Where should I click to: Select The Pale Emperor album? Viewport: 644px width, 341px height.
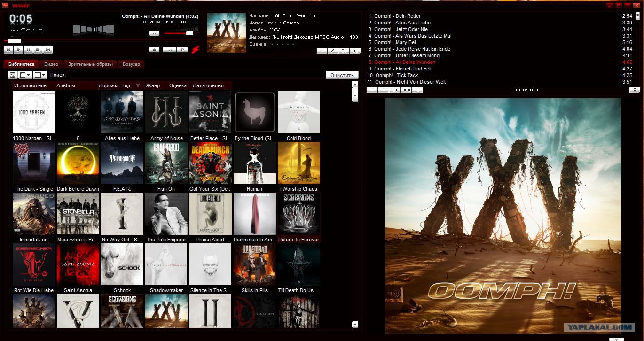coord(166,217)
